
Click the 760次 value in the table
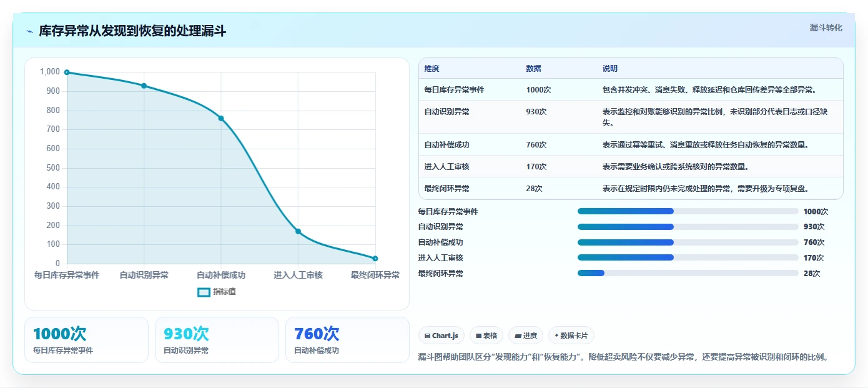536,145
